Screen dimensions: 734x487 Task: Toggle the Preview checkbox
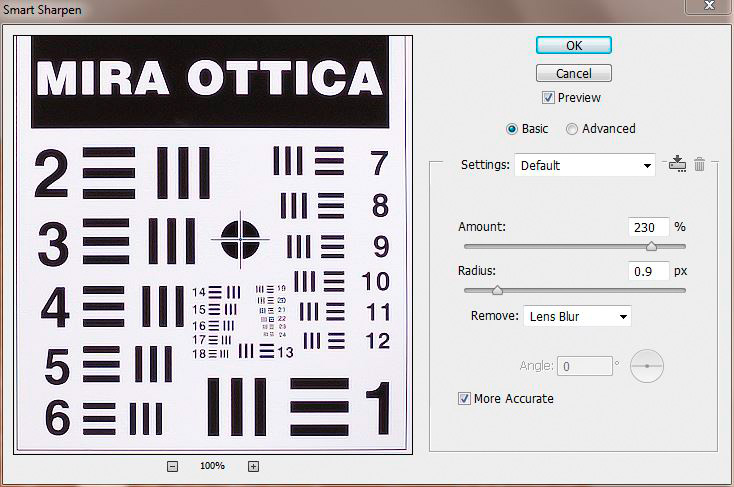tap(548, 97)
